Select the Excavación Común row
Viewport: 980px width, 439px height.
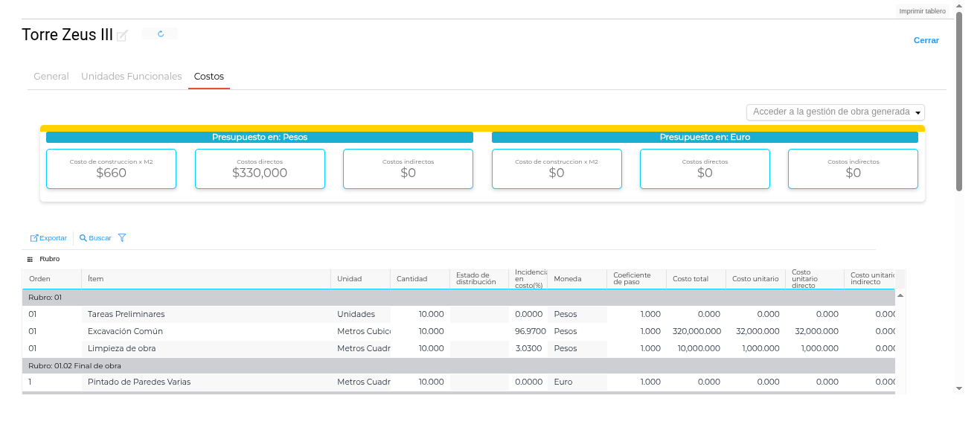pyautogui.click(x=125, y=331)
